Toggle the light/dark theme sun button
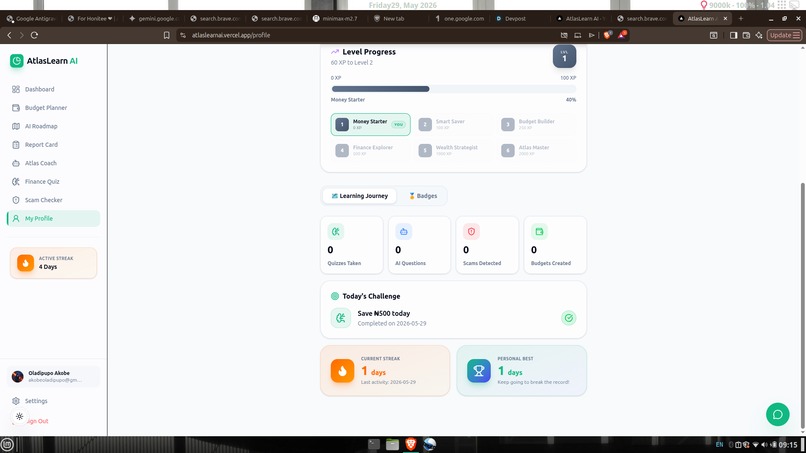The height and width of the screenshot is (453, 806). click(19, 416)
